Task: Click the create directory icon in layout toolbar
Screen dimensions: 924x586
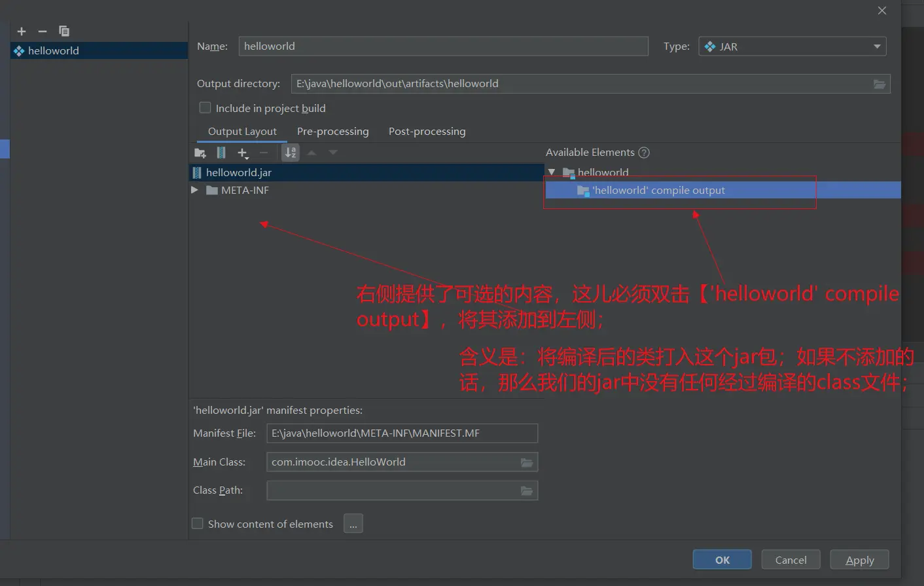Action: click(x=200, y=153)
